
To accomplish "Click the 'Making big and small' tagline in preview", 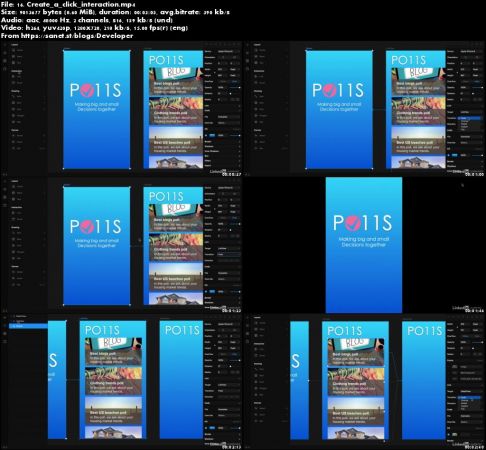I will [x=364, y=239].
